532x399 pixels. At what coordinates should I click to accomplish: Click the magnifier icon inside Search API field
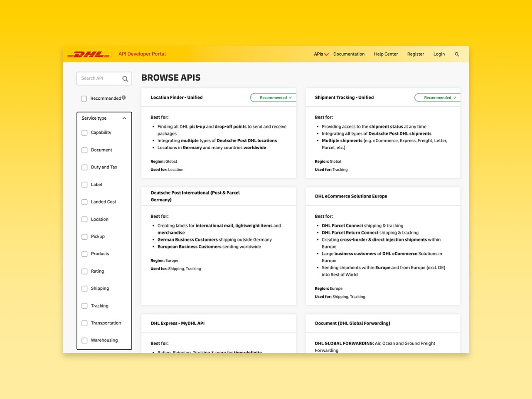(x=125, y=79)
